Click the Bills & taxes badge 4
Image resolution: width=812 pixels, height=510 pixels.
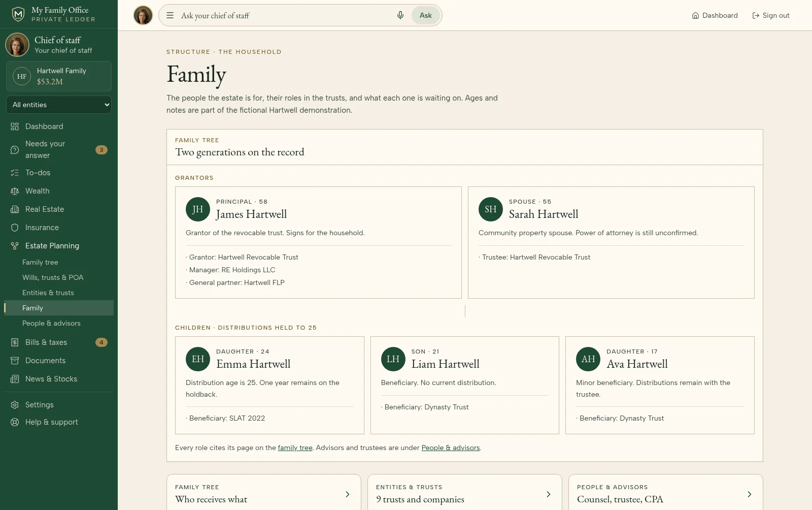(101, 342)
